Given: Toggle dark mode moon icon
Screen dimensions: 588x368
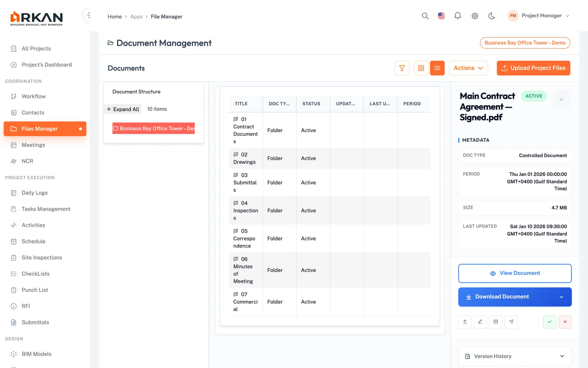Looking at the screenshot, I should [x=492, y=16].
